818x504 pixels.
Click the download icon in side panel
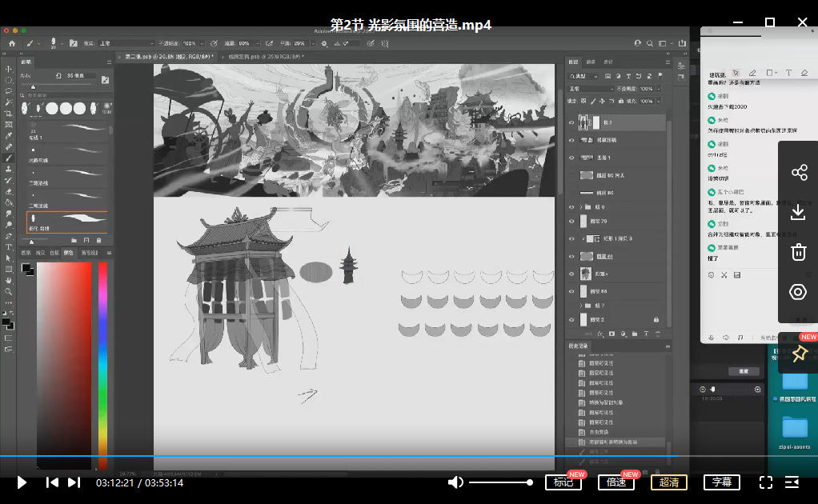pyautogui.click(x=798, y=212)
